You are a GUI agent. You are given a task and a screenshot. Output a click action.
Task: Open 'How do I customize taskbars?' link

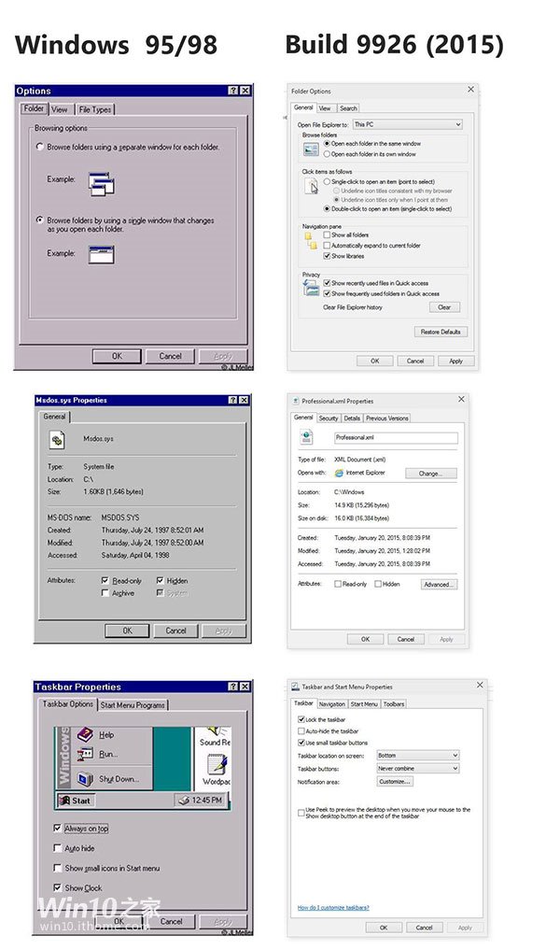pyautogui.click(x=333, y=908)
